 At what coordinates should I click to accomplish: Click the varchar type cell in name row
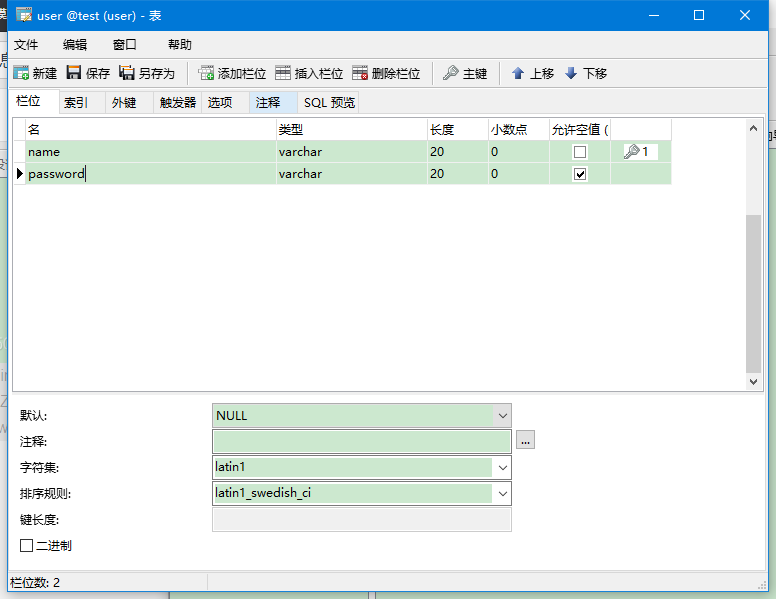point(352,151)
